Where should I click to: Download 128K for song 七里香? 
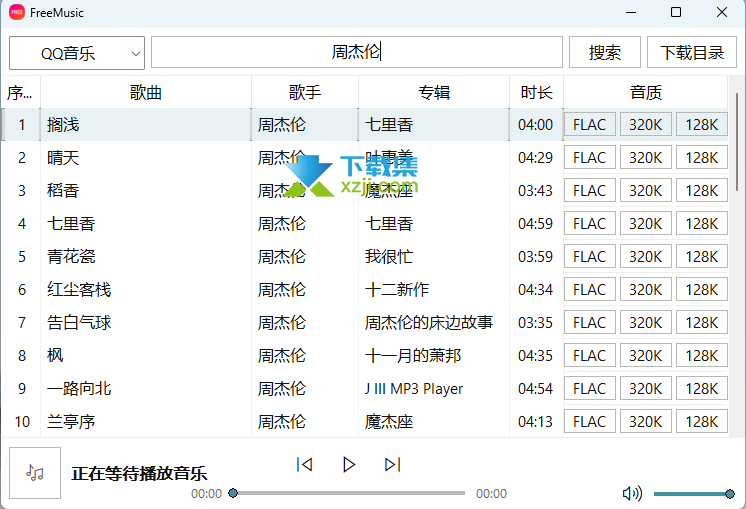click(702, 223)
